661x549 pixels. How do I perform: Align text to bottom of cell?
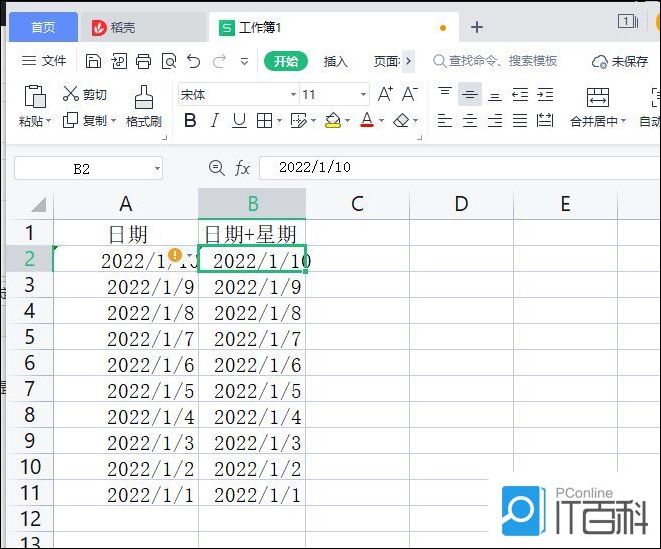pos(494,95)
